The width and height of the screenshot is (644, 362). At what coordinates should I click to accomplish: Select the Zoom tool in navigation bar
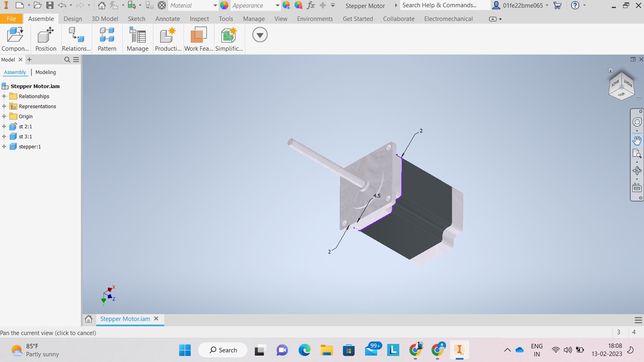point(637,154)
